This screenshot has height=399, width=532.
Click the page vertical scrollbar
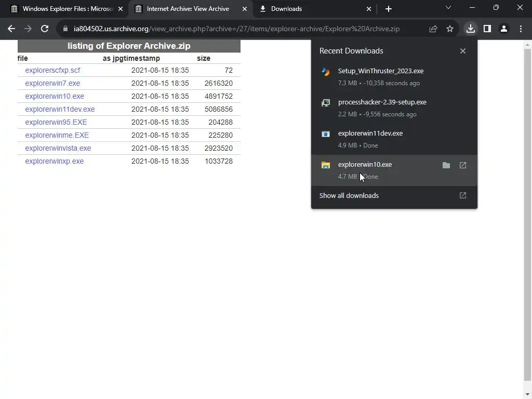pos(527,214)
